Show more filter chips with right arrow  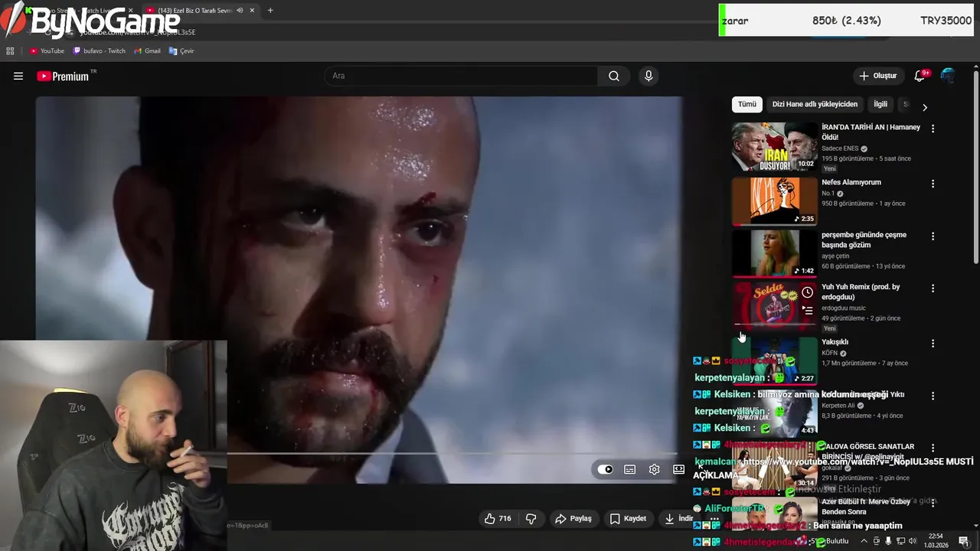click(924, 107)
